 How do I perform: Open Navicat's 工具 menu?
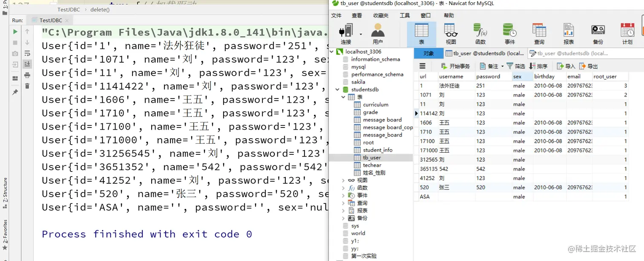[x=405, y=15]
